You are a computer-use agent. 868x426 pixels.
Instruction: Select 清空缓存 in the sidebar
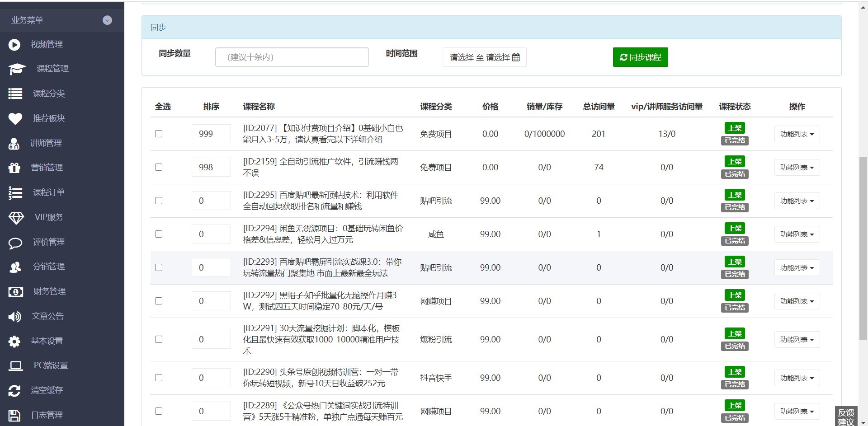pyautogui.click(x=47, y=390)
